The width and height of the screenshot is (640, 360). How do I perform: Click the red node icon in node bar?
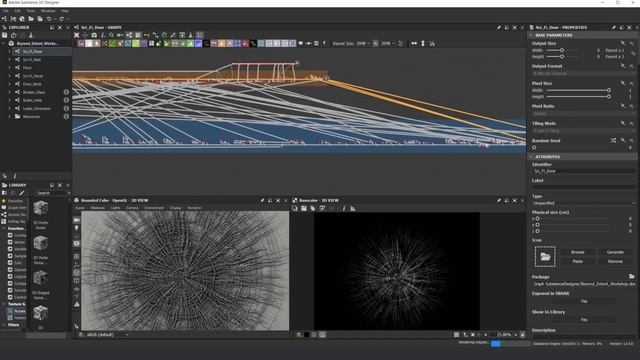pyautogui.click(x=245, y=43)
